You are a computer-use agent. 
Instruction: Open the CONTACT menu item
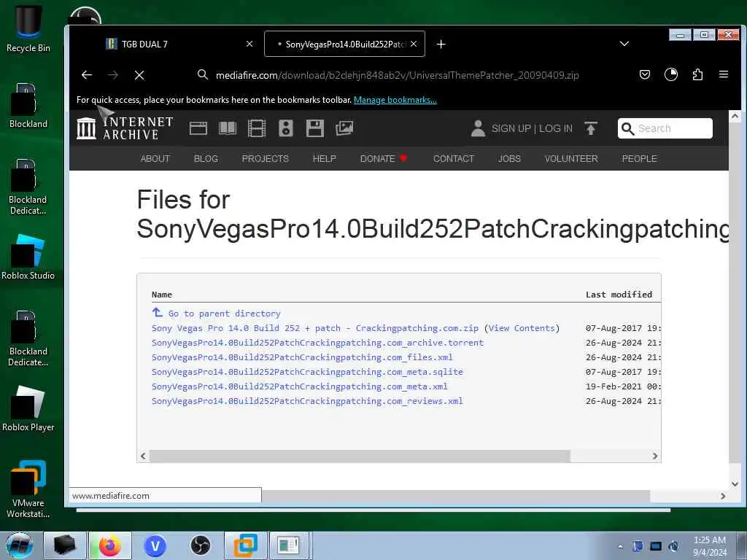(x=454, y=158)
